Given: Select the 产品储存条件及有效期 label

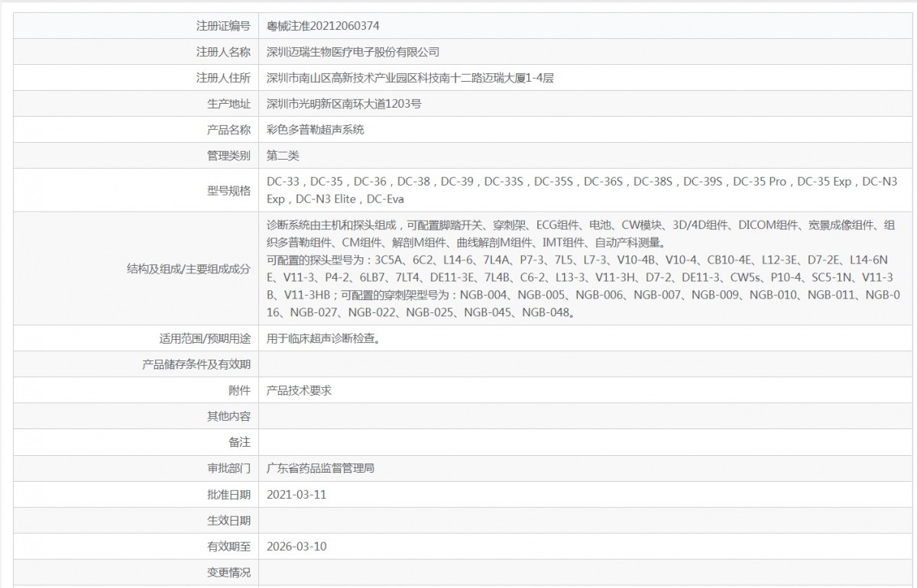Looking at the screenshot, I should click(196, 364).
